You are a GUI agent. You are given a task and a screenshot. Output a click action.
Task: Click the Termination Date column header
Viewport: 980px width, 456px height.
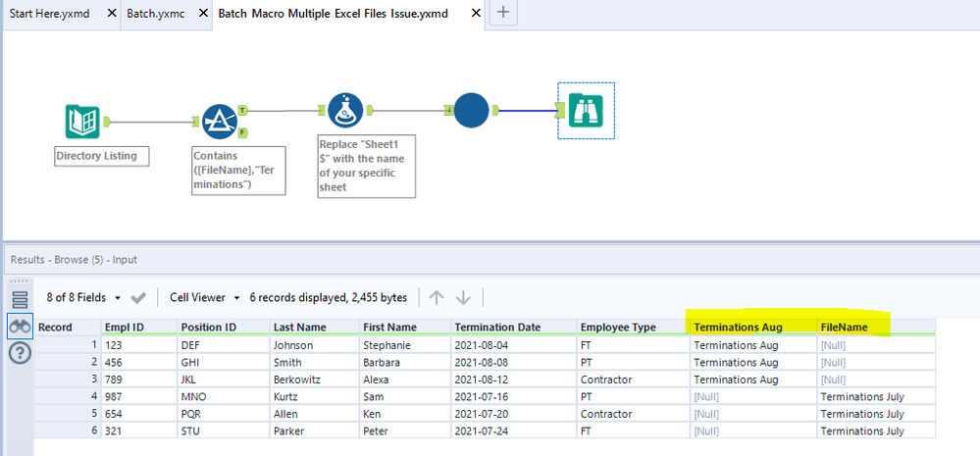pos(514,327)
